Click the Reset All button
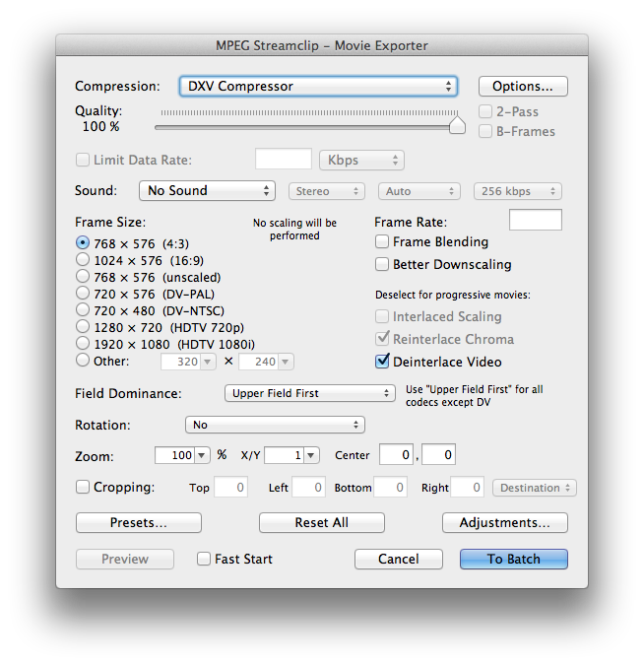This screenshot has width=644, height=666. [x=322, y=522]
